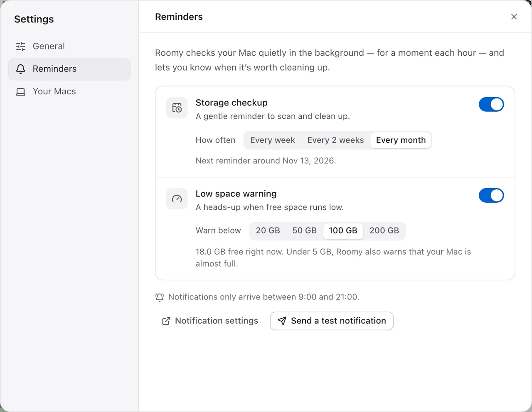Screen dimensions: 532x412
Task: Set the warning threshold to 20 GB
Action: tap(268, 231)
